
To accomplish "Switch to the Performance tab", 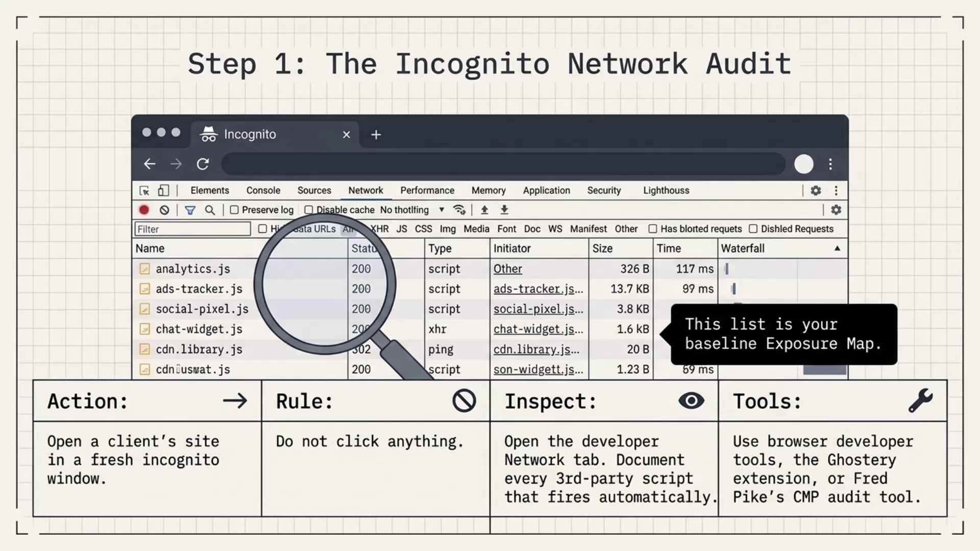I will click(427, 190).
